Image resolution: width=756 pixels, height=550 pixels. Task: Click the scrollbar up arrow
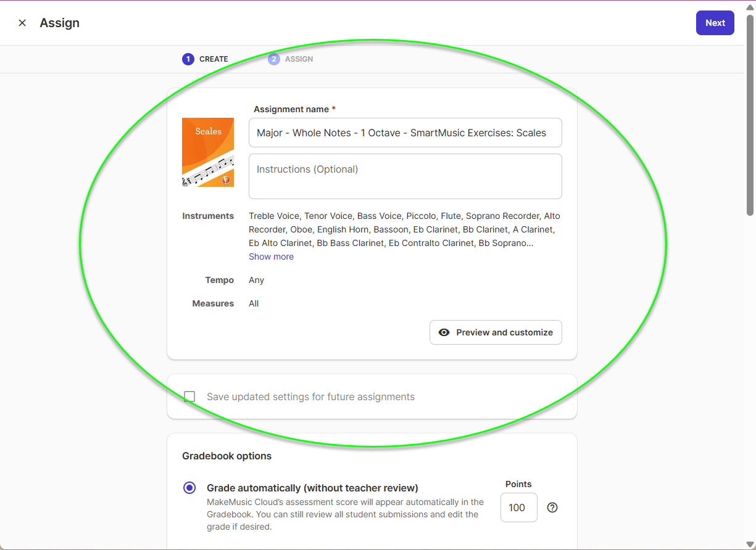(x=750, y=6)
